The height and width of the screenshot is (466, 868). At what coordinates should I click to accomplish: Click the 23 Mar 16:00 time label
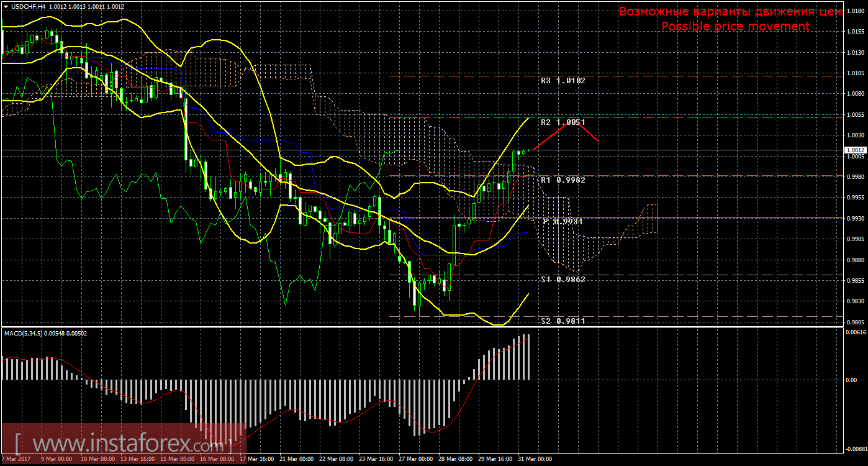tap(376, 460)
